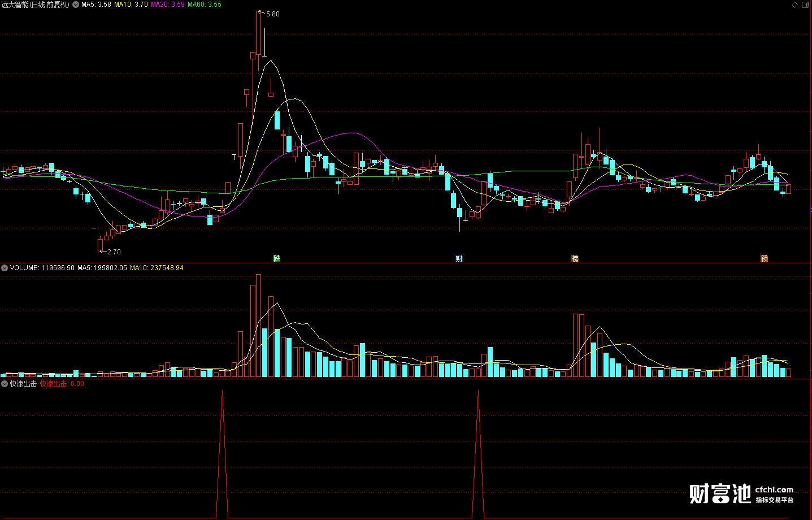Click the MA10: 3.70 label in price chart
Image resolution: width=812 pixels, height=520 pixels.
click(x=131, y=5)
